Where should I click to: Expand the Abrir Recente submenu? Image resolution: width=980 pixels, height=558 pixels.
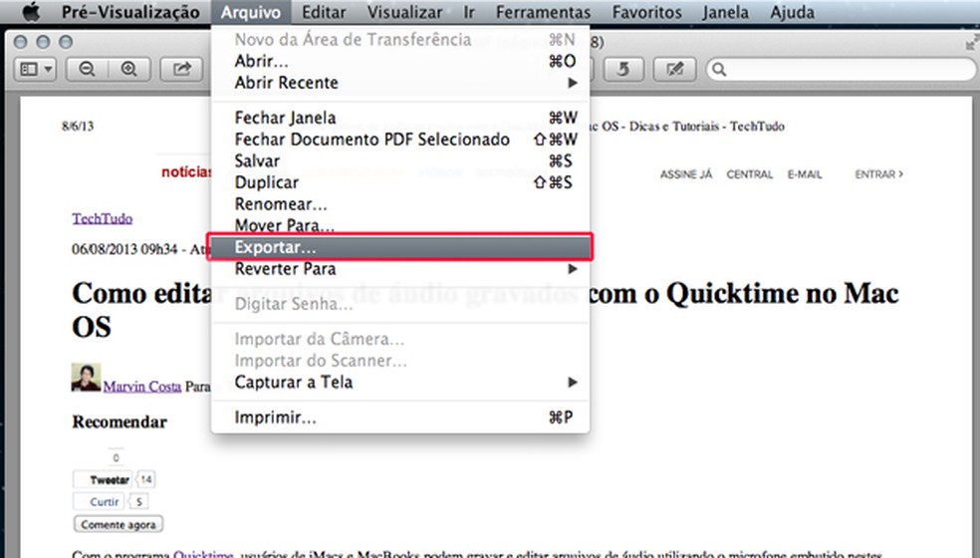tap(400, 83)
